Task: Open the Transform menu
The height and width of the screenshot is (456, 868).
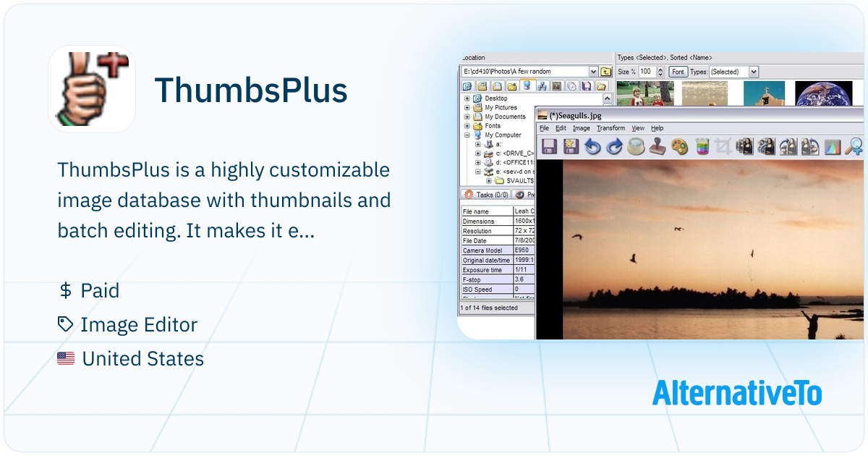Action: [610, 128]
